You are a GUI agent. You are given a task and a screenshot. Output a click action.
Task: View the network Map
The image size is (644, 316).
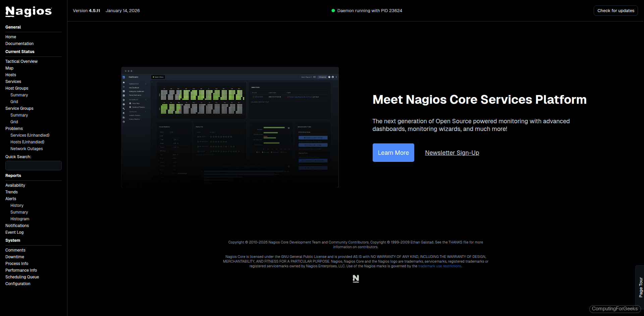tap(9, 68)
